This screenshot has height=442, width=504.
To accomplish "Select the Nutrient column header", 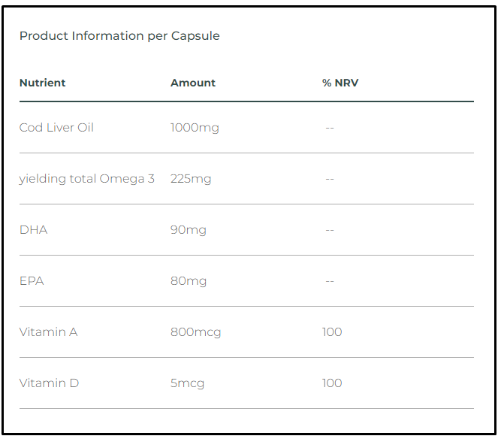I will 42,83.
